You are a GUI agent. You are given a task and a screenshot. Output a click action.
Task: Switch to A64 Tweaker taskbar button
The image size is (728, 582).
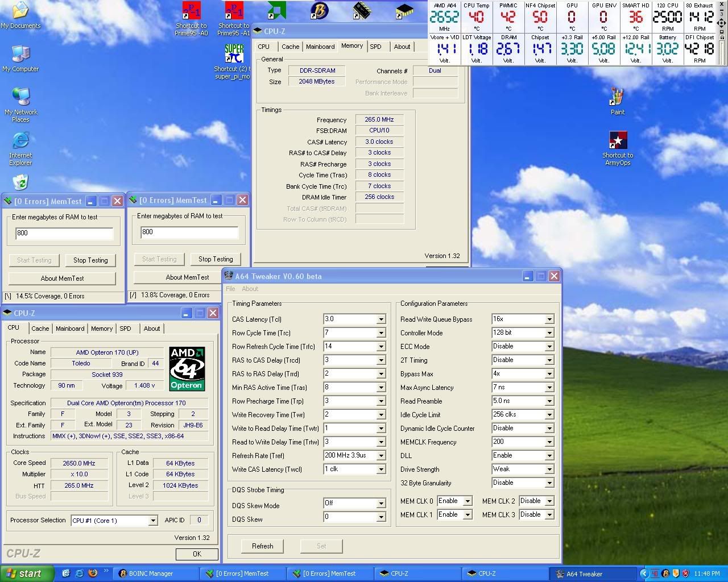pyautogui.click(x=591, y=573)
